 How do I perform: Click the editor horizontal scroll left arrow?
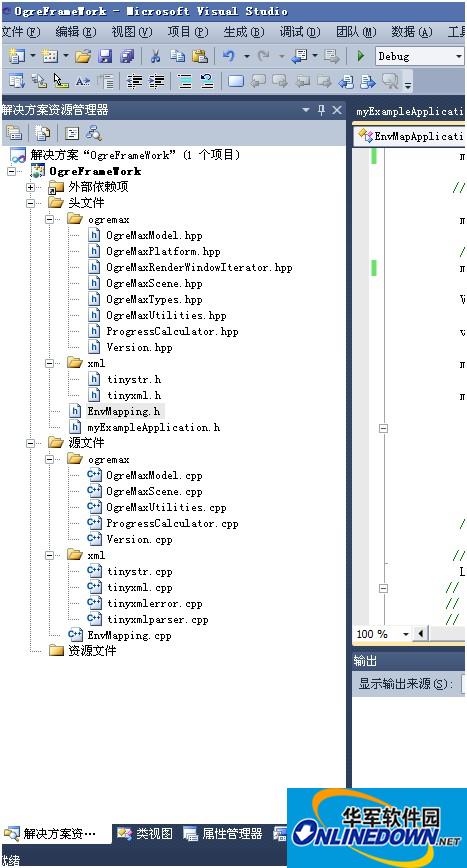point(421,634)
